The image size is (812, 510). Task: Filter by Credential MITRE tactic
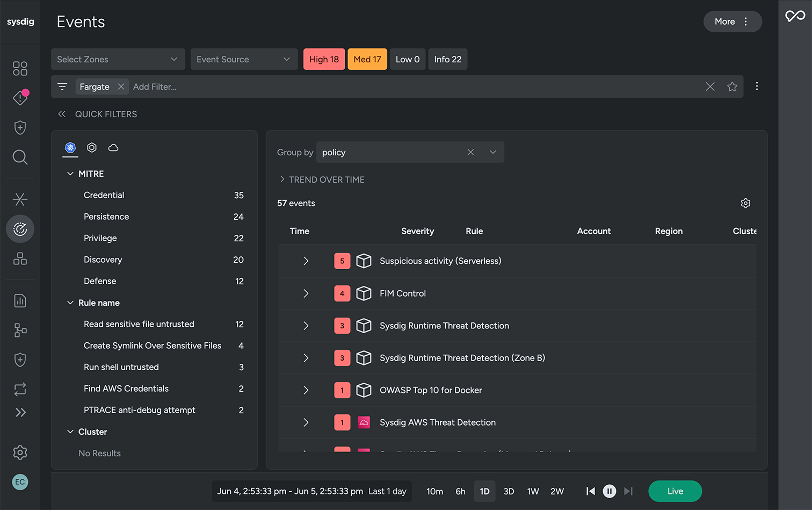164,195
